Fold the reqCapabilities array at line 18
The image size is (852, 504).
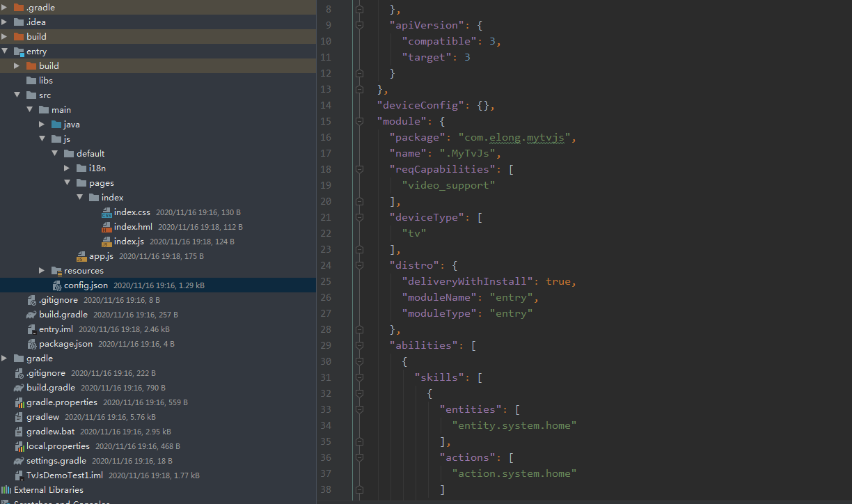[x=359, y=169]
